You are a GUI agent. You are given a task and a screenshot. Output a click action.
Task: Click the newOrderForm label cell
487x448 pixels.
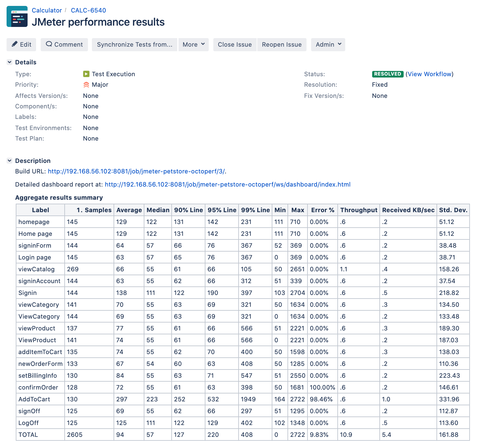pos(40,364)
